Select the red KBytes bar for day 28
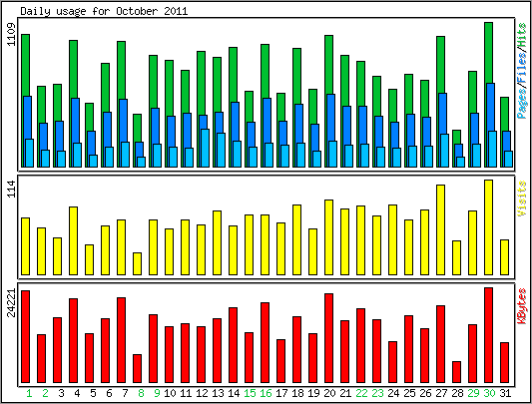Image resolution: width=532 pixels, height=404 pixels. click(x=457, y=372)
